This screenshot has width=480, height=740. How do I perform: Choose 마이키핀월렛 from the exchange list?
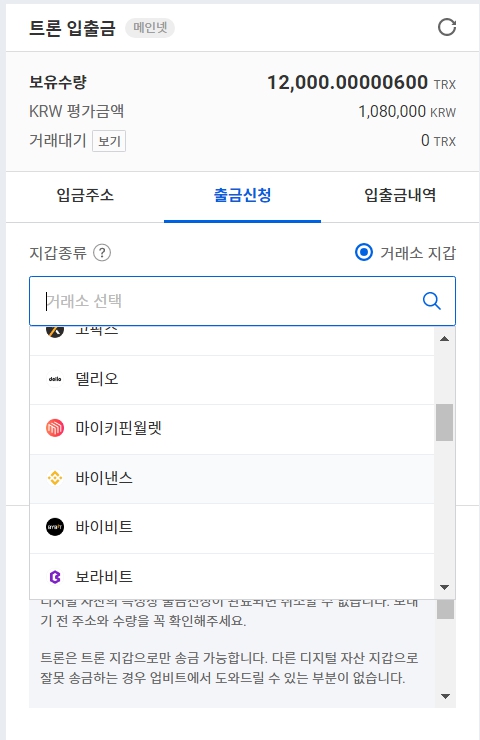(232, 429)
